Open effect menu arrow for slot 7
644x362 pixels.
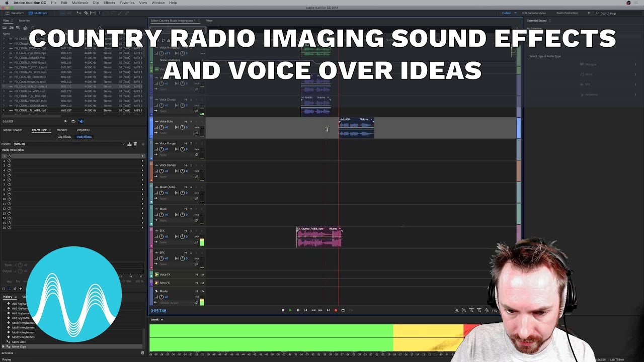coord(142,185)
